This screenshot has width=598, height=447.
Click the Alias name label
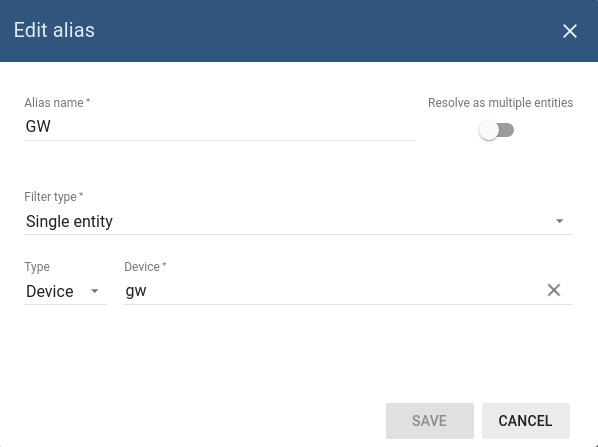click(x=57, y=103)
